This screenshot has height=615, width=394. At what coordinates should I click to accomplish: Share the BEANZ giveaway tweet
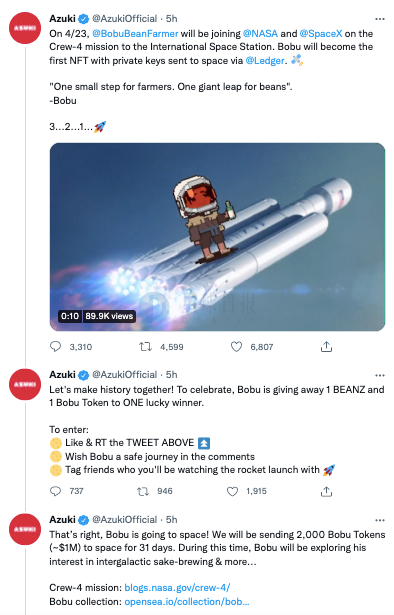click(x=326, y=491)
